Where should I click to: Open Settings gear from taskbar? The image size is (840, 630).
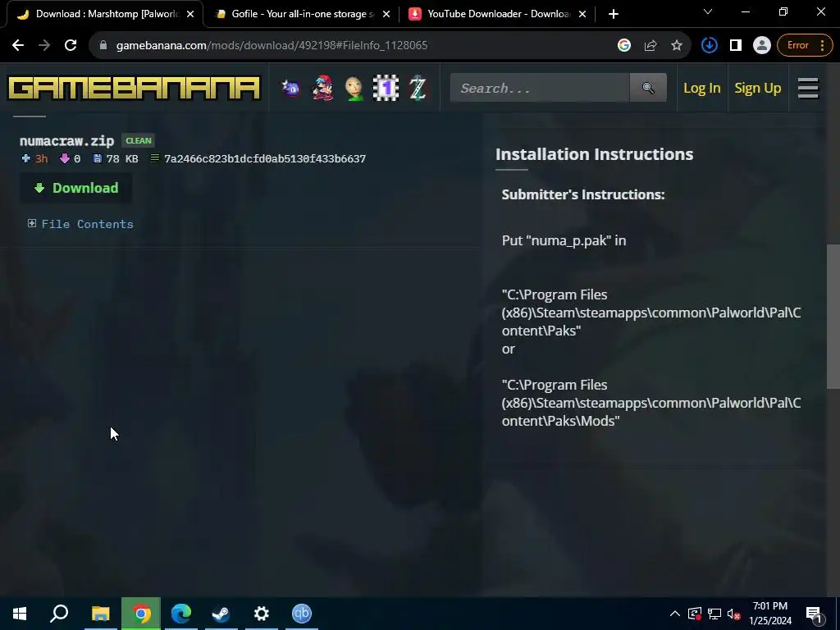click(262, 614)
